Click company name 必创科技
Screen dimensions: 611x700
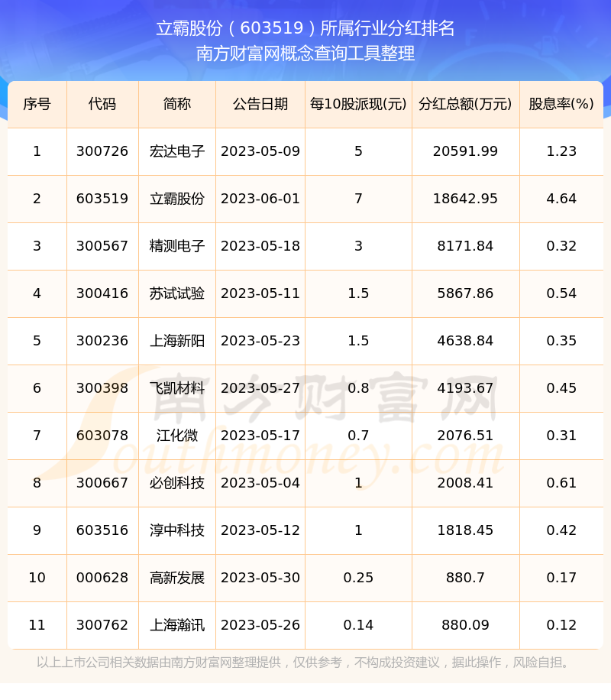pos(177,483)
